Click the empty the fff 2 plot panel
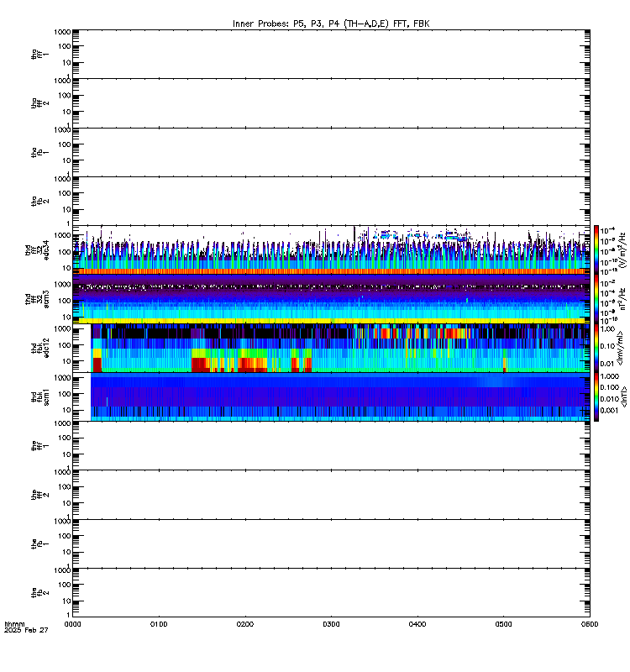This screenshot has width=630, height=672. pyautogui.click(x=331, y=495)
